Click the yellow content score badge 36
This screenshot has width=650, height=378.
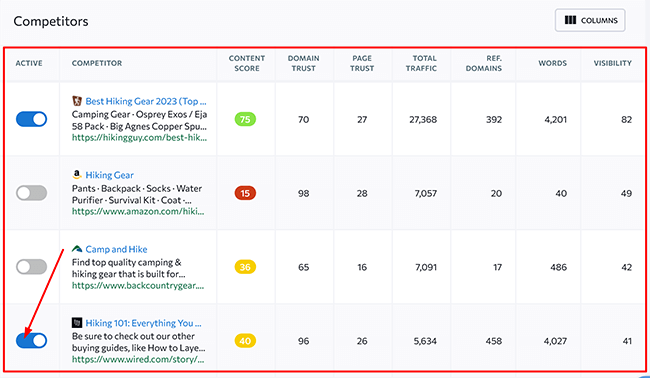[x=245, y=267]
